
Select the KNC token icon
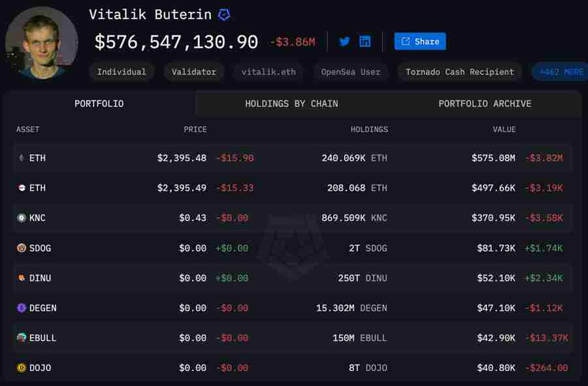click(20, 218)
